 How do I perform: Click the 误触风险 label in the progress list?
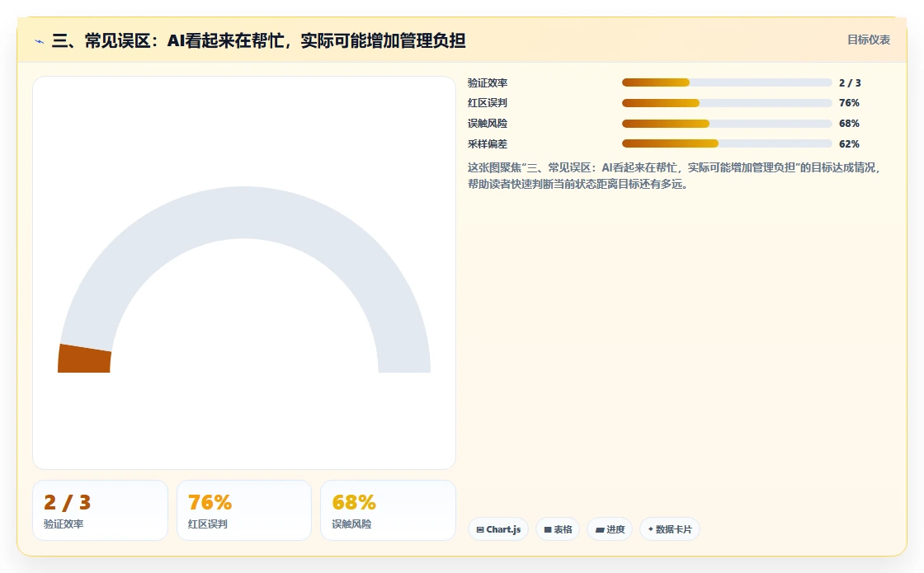[488, 124]
